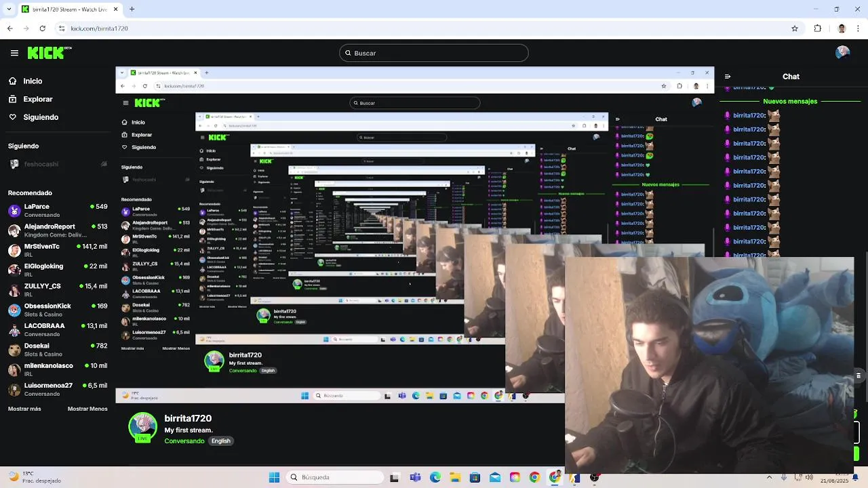Open recommended channel MrStivenTc

pos(57,250)
